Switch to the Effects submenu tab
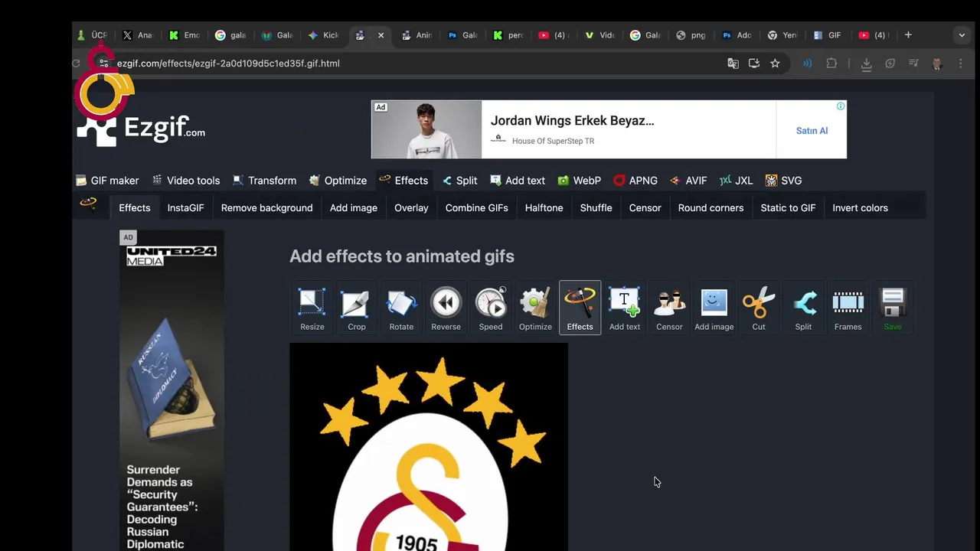The image size is (980, 551). [135, 208]
